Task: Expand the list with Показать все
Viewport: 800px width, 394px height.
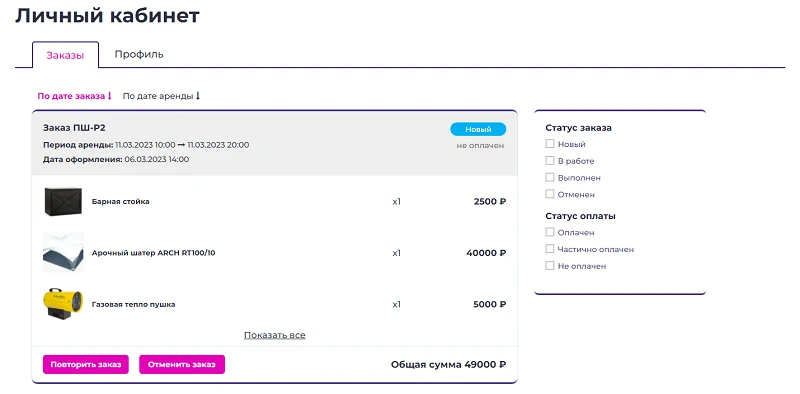Action: (x=274, y=335)
